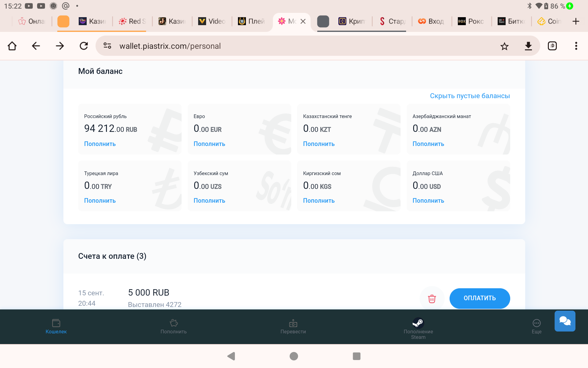Select the Кошелек wallet tab

(56, 327)
